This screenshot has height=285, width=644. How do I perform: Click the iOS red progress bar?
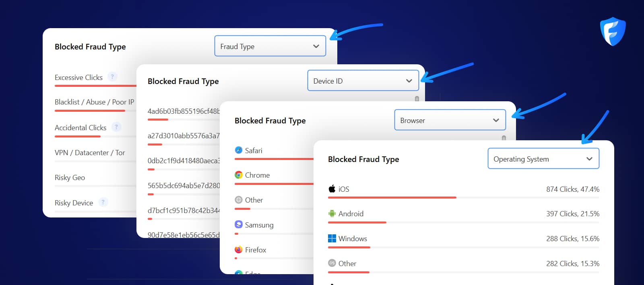pos(392,198)
